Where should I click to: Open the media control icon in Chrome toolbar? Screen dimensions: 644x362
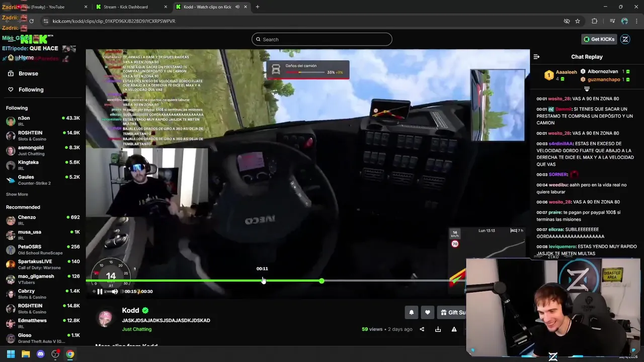(x=612, y=21)
